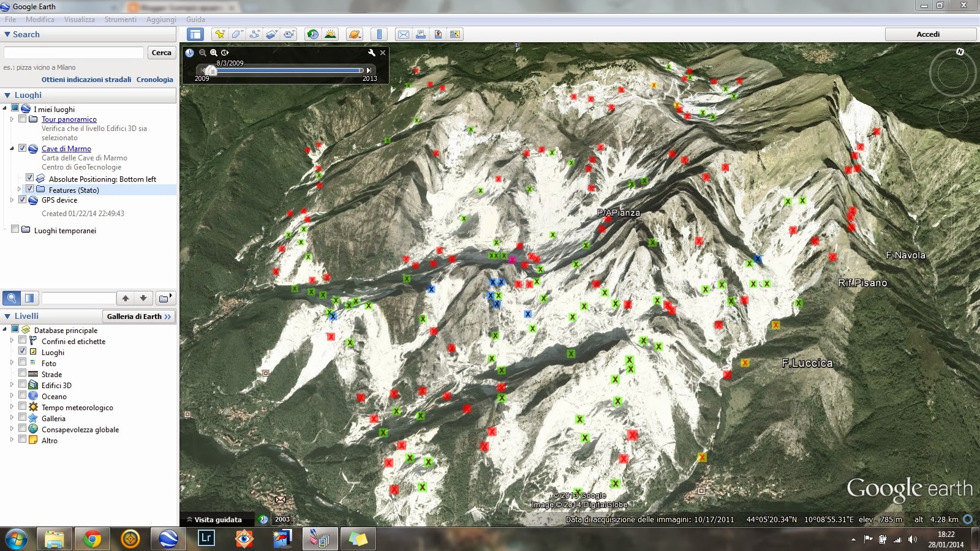Uncheck the Cave di Marmo checkbox
Viewport: 980px width, 551px height.
pyautogui.click(x=22, y=148)
